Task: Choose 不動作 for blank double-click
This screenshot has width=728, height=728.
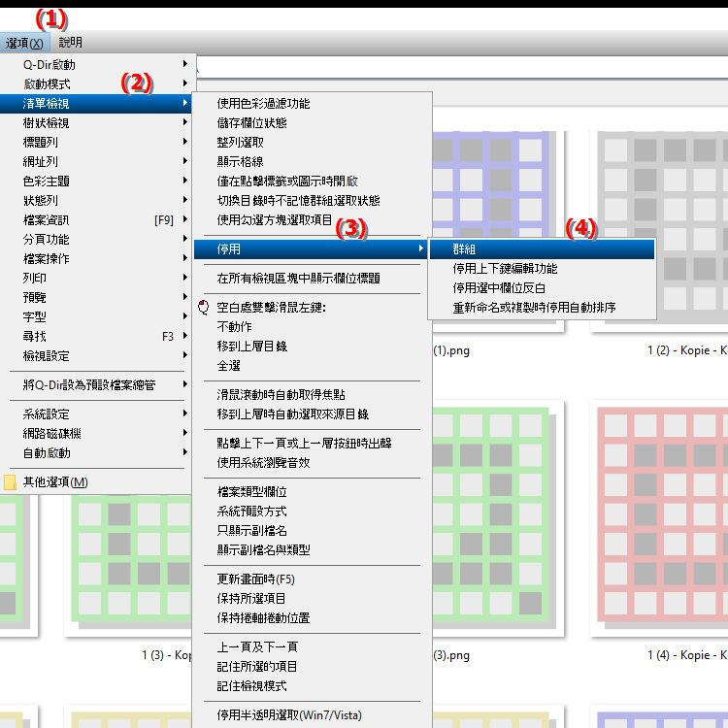Action: pos(312,327)
